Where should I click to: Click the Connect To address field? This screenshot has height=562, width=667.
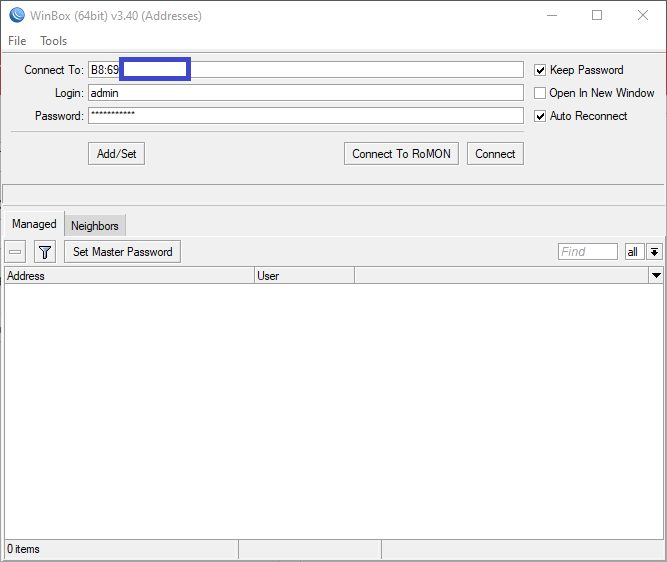point(306,70)
